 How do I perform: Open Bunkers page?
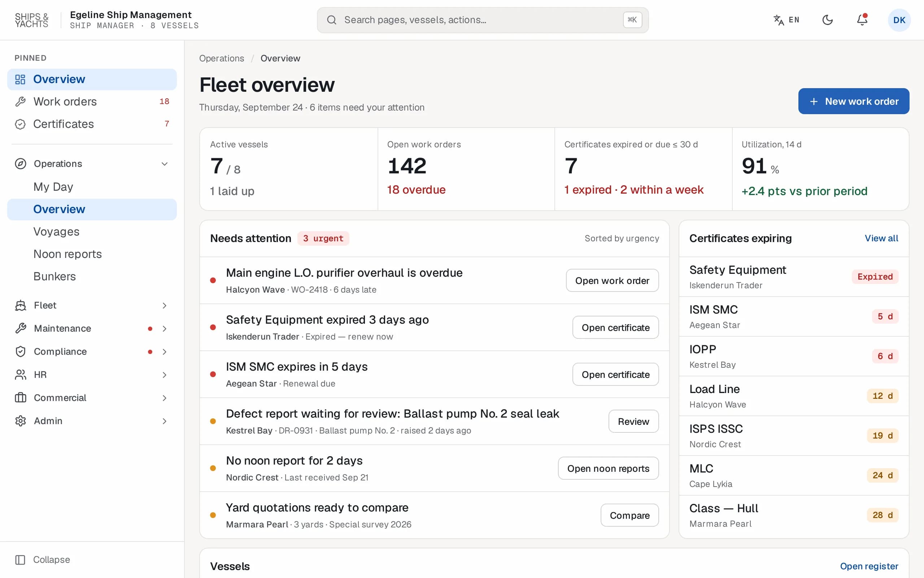(x=92, y=276)
